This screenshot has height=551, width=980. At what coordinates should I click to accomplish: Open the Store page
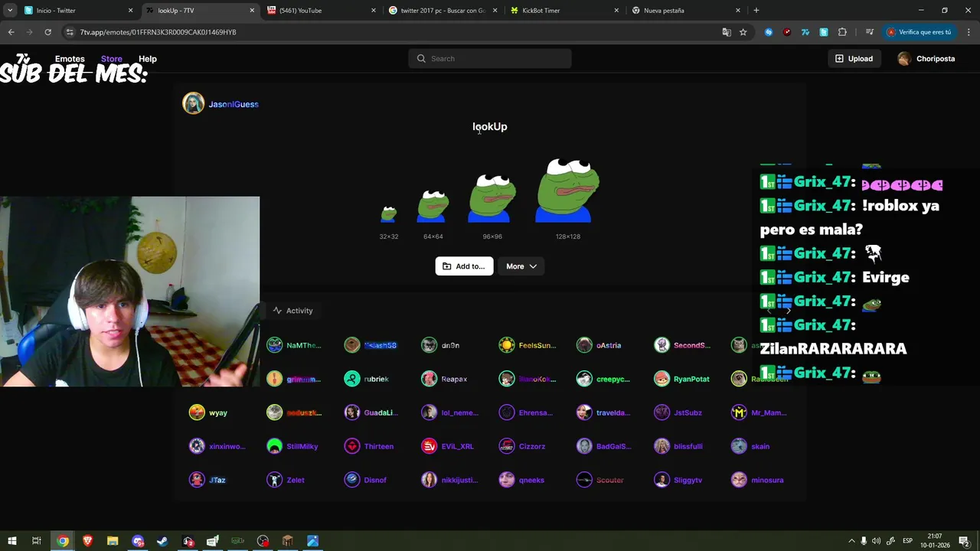click(x=111, y=59)
